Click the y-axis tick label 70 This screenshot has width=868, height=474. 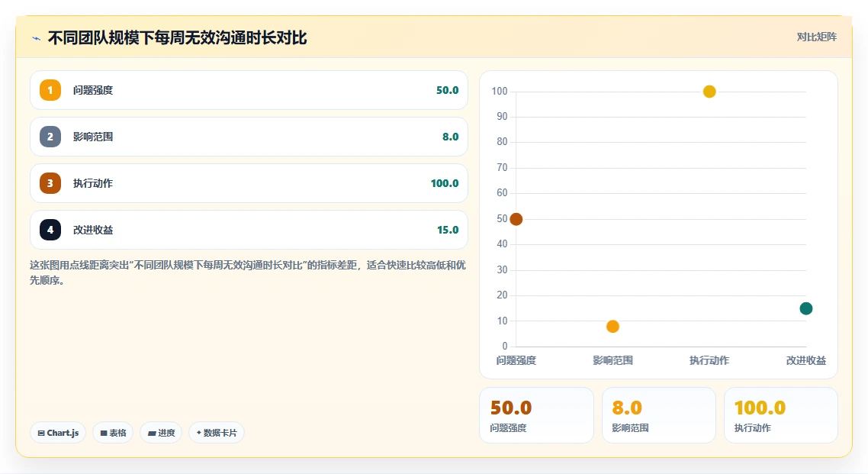click(502, 167)
